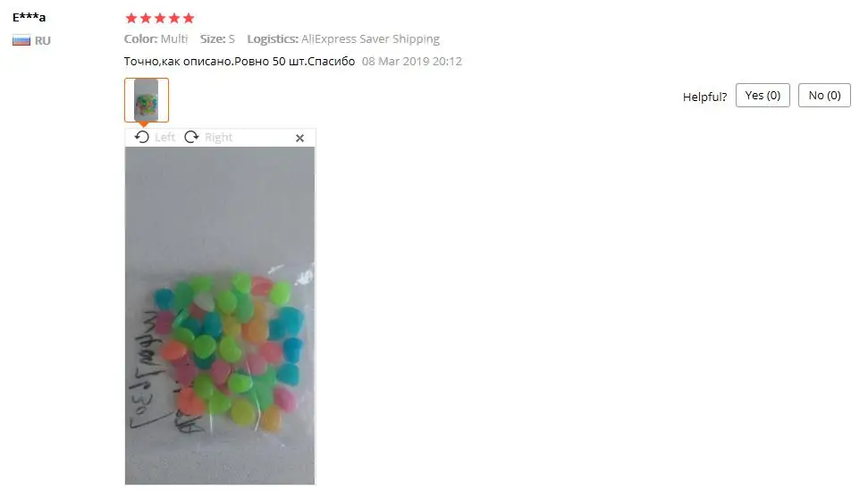The height and width of the screenshot is (490, 868).
Task: Click the 'Color: Multi' attribute text
Action: (x=156, y=38)
